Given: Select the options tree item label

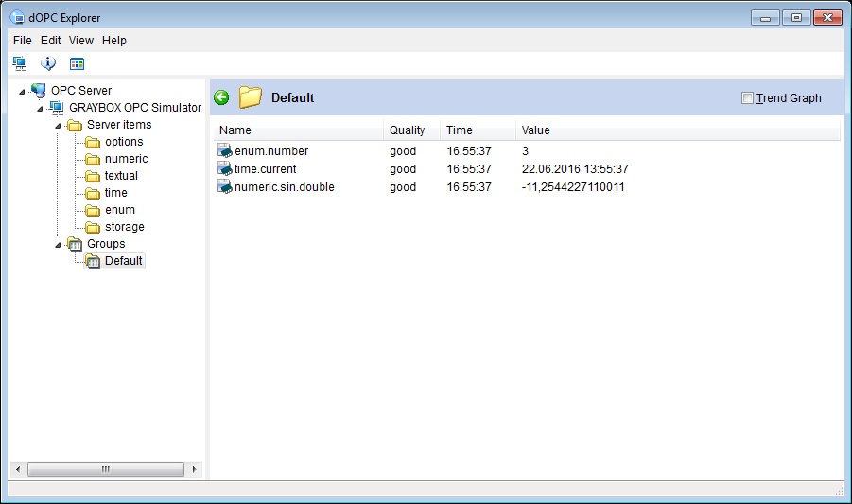Looking at the screenshot, I should click(x=124, y=142).
